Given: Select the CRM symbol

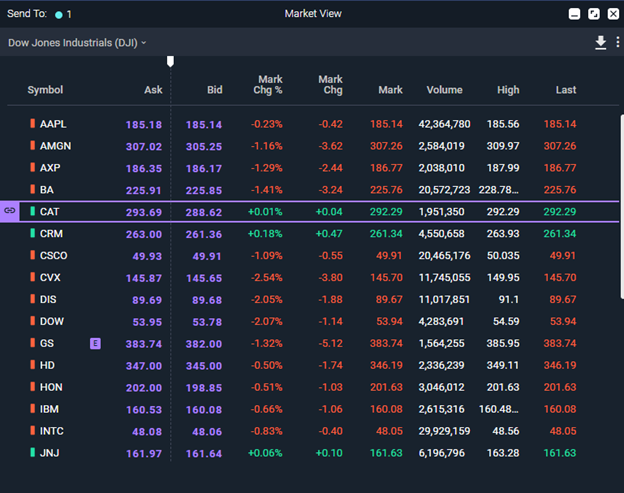Looking at the screenshot, I should (51, 234).
